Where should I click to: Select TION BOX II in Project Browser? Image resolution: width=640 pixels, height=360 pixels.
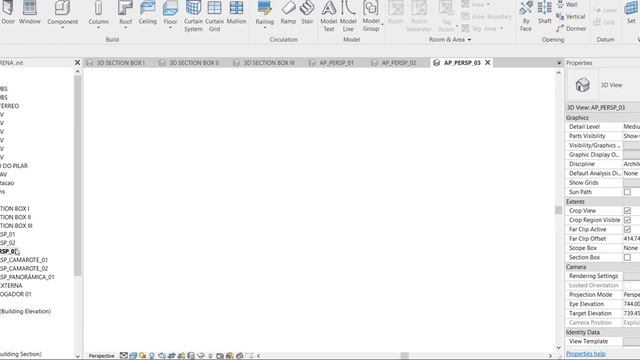point(16,217)
